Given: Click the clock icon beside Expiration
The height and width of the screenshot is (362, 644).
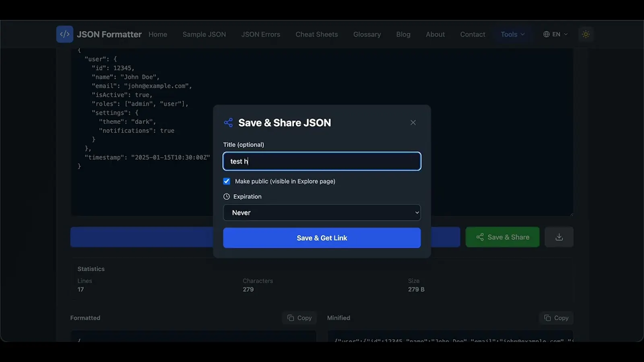Looking at the screenshot, I should (227, 197).
